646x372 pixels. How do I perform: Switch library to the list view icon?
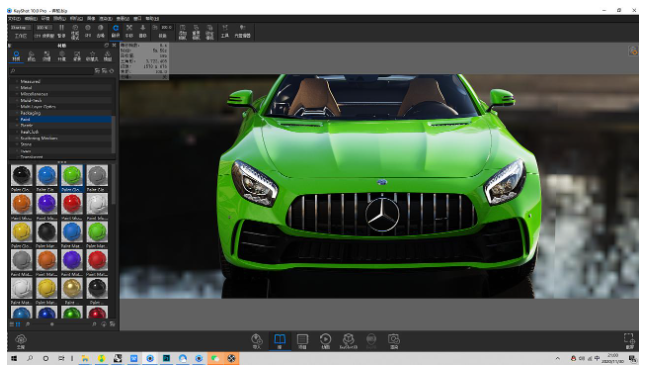[x=12, y=324]
